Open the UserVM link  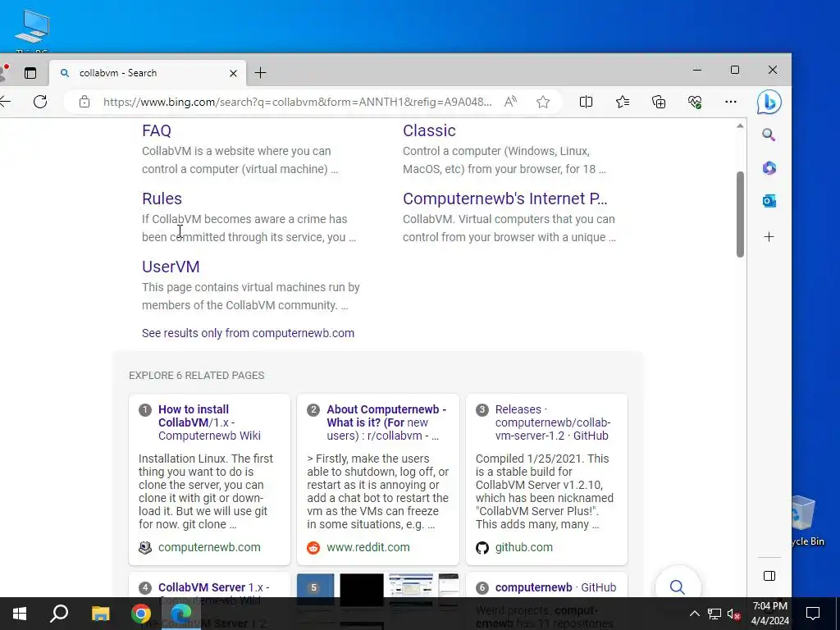[x=171, y=267]
